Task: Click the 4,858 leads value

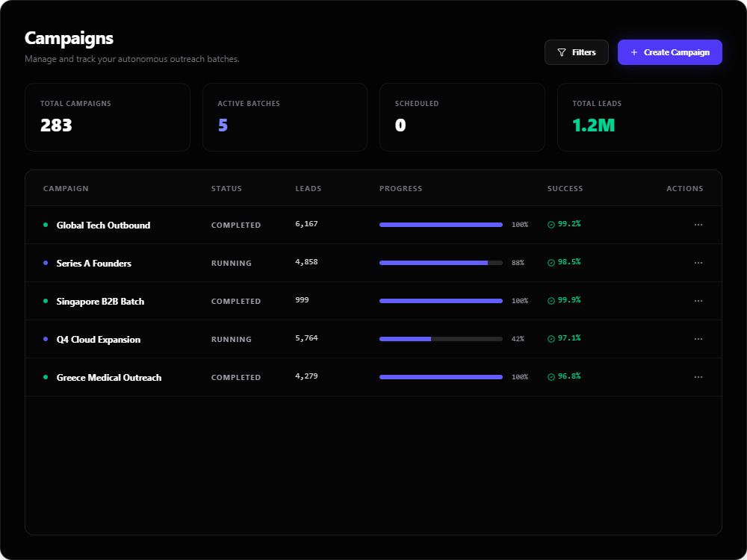Action: [x=306, y=262]
